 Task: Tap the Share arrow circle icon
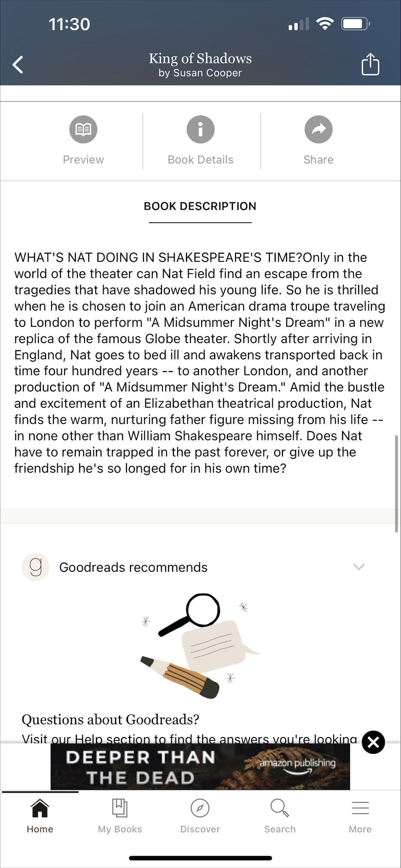318,130
